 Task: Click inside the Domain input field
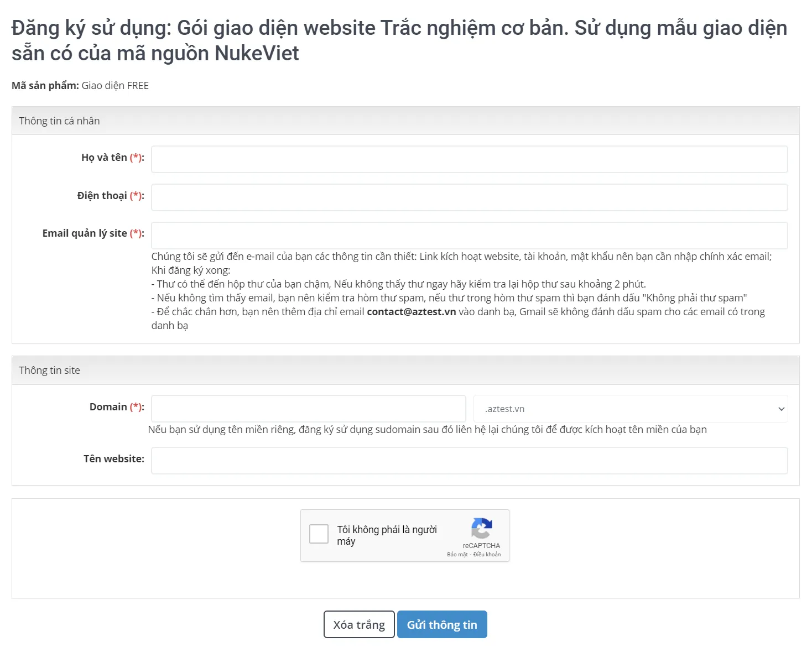(308, 409)
